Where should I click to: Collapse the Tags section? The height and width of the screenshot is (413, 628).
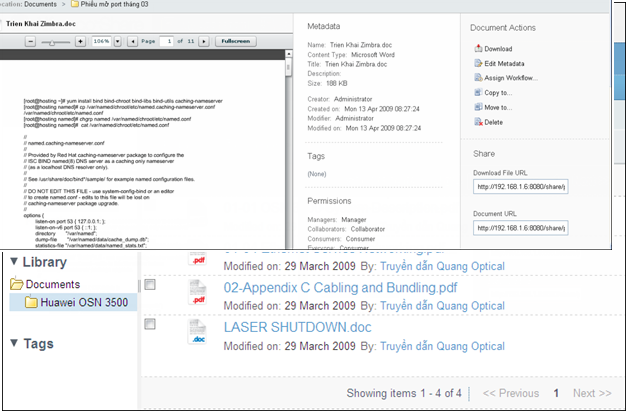click(x=13, y=344)
